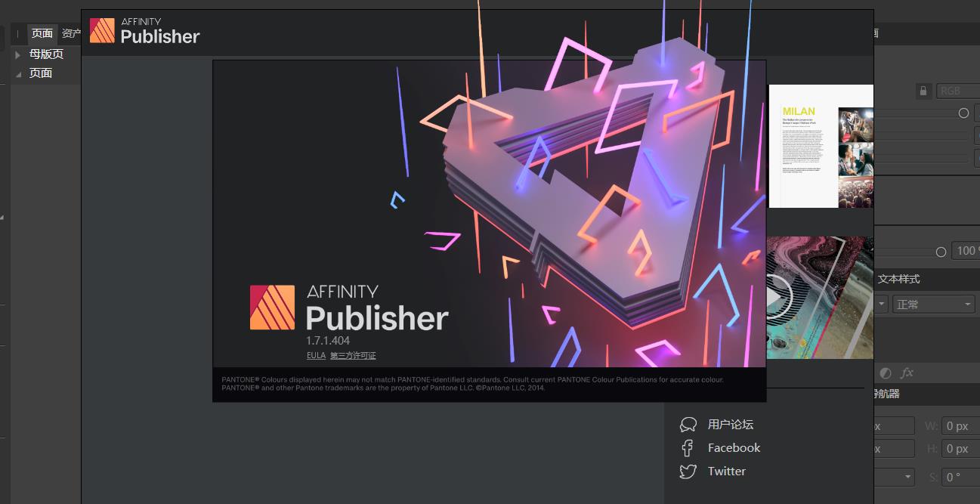
Task: Click the Twitter bird icon
Action: [688, 472]
